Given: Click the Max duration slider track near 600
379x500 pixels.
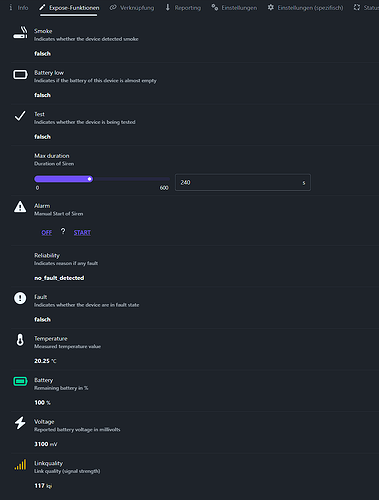Looking at the screenshot, I should point(165,179).
